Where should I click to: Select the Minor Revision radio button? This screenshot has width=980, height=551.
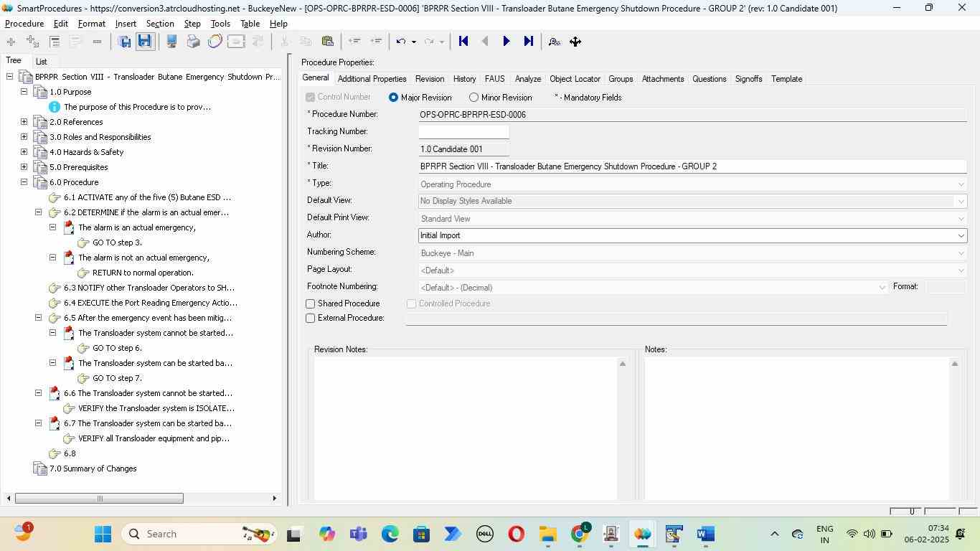473,98
